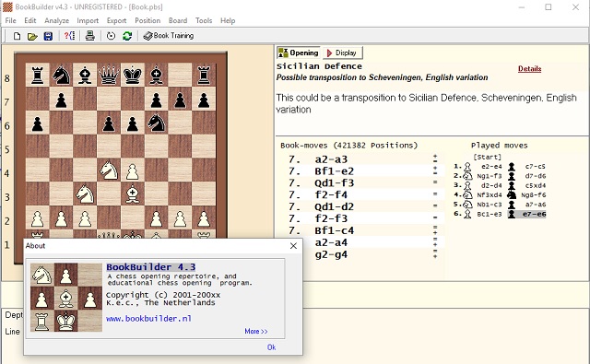Go to played move Bc1-e3
The height and width of the screenshot is (364, 590).
[490, 214]
